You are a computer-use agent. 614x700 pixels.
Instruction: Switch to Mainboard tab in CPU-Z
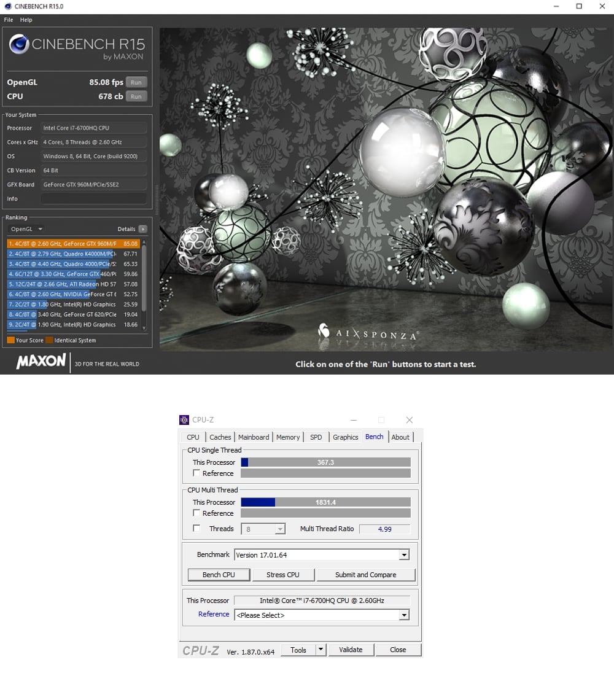click(254, 437)
